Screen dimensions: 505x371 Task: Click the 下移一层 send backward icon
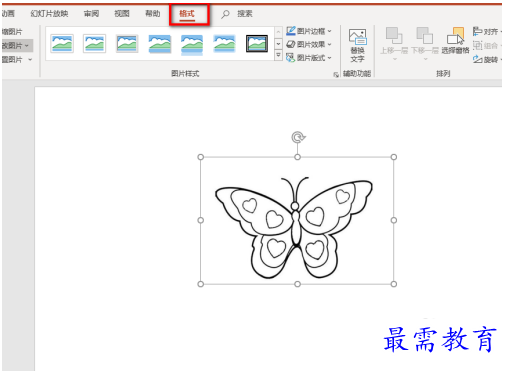(x=425, y=36)
